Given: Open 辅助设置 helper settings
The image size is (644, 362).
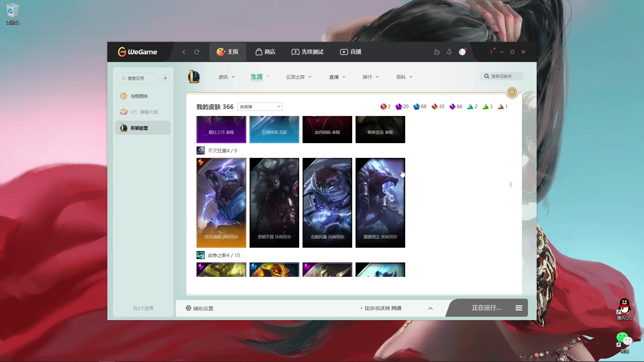Looking at the screenshot, I should (200, 308).
